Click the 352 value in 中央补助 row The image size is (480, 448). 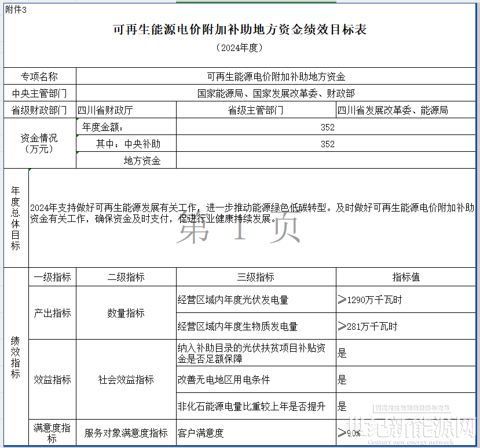click(x=326, y=143)
